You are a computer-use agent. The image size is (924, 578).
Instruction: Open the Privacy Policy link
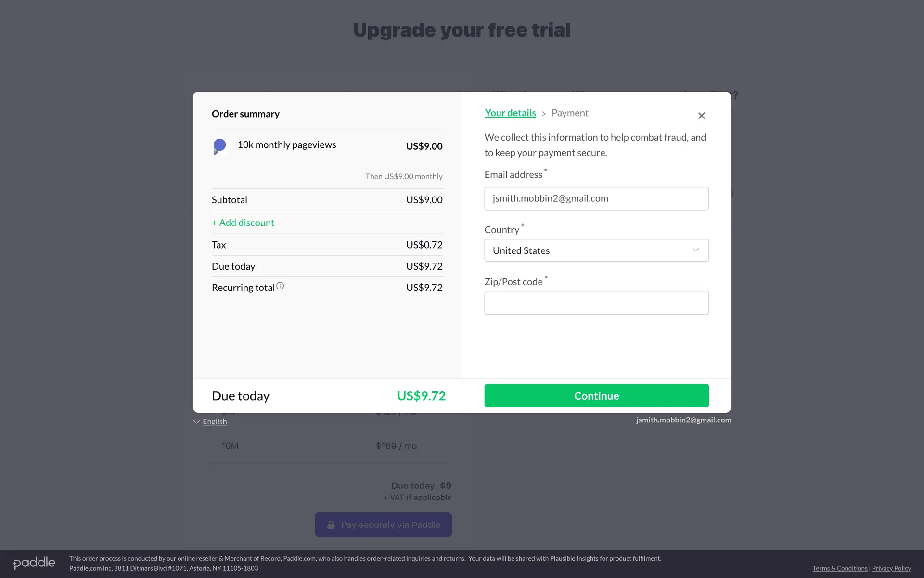(891, 568)
